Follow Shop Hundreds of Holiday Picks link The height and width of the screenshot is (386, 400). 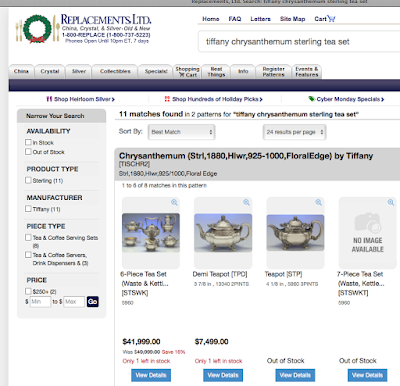(x=214, y=99)
